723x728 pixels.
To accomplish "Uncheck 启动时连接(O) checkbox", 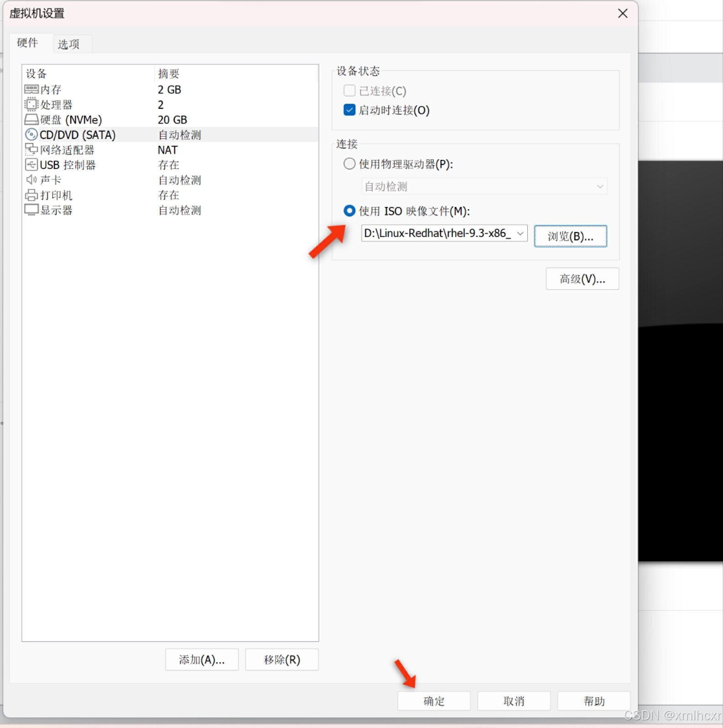I will 349,110.
